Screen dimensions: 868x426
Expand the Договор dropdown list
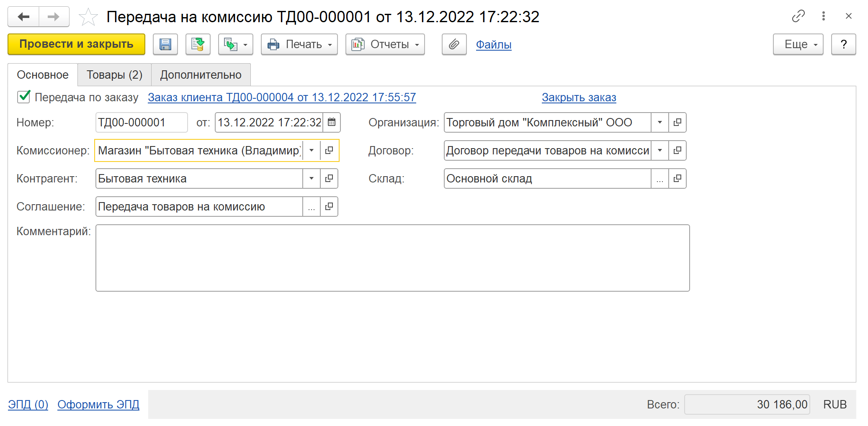660,151
